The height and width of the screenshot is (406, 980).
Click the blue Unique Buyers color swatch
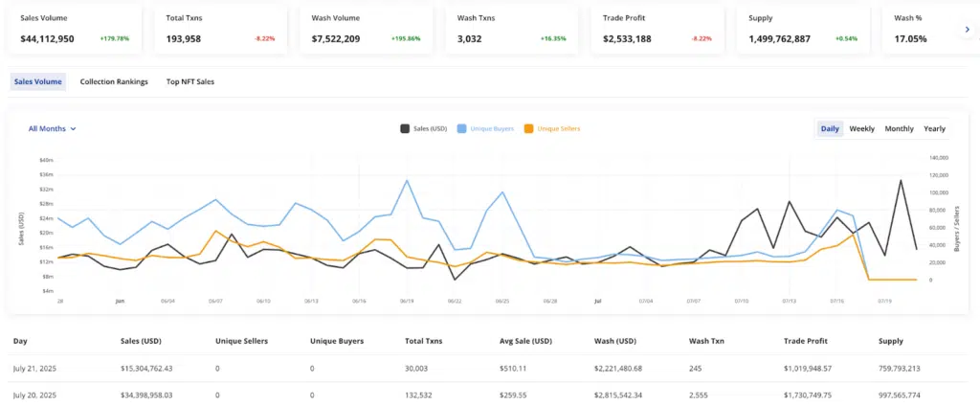(x=462, y=128)
